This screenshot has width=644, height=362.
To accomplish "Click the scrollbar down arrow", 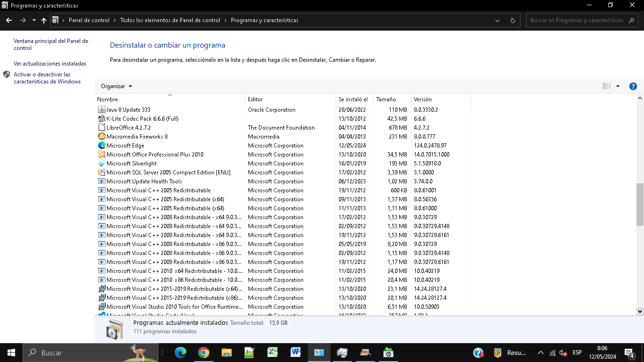I will [x=640, y=311].
